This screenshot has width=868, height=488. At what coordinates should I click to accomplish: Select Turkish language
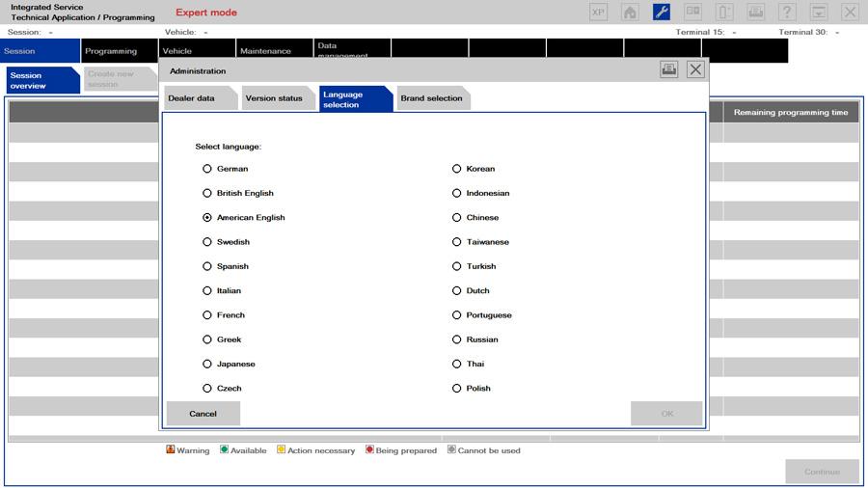tap(457, 266)
